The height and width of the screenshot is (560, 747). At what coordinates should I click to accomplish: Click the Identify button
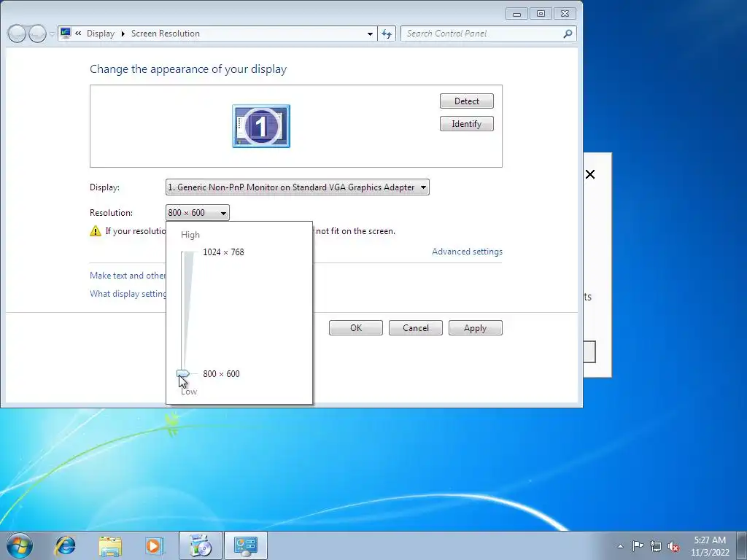[x=466, y=124]
